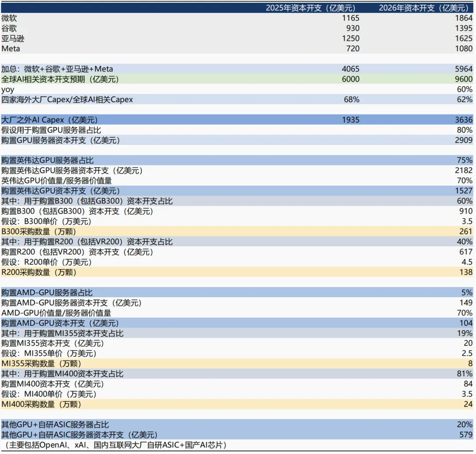Click value 910 for 购置B300资本开支
The width and height of the screenshot is (476, 454).
[x=466, y=211]
